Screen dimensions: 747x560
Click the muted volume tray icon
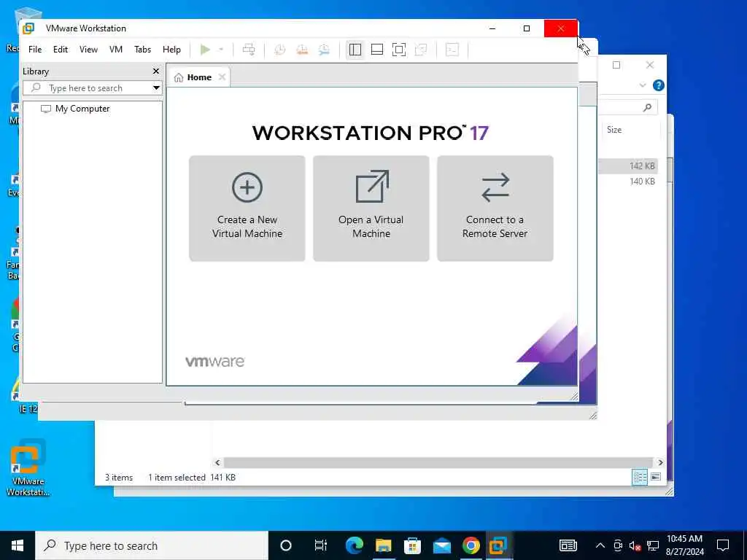point(635,545)
